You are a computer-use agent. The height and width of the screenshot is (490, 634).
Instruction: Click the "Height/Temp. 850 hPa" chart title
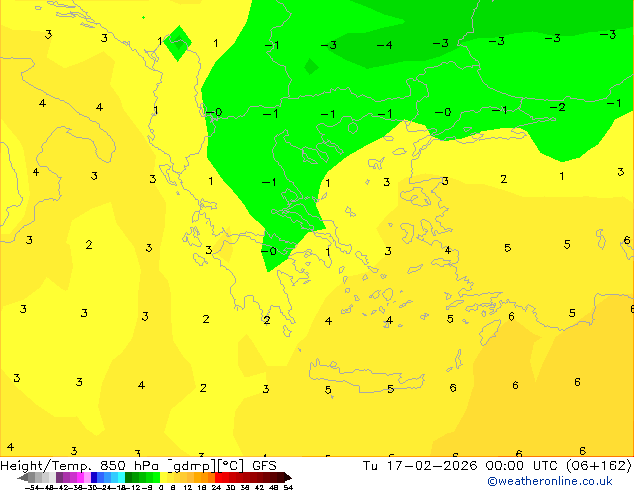79,466
